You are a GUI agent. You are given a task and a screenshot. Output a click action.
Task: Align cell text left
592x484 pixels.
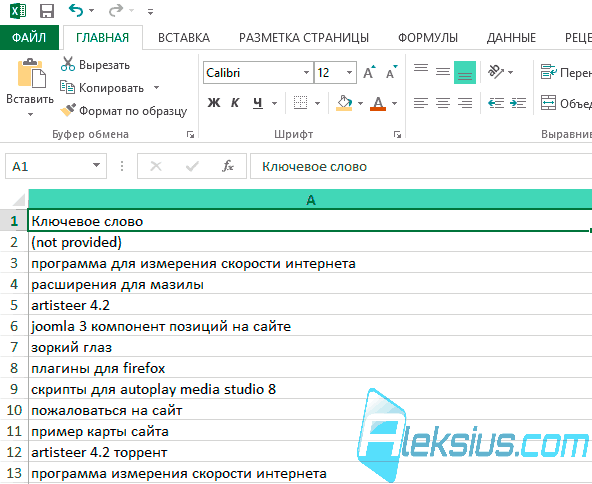pyautogui.click(x=421, y=103)
